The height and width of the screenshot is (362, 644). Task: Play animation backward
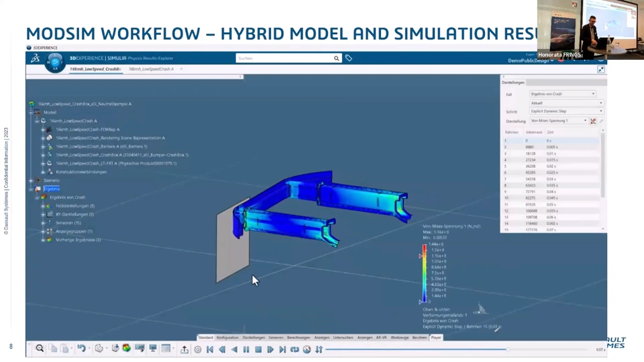tap(234, 349)
